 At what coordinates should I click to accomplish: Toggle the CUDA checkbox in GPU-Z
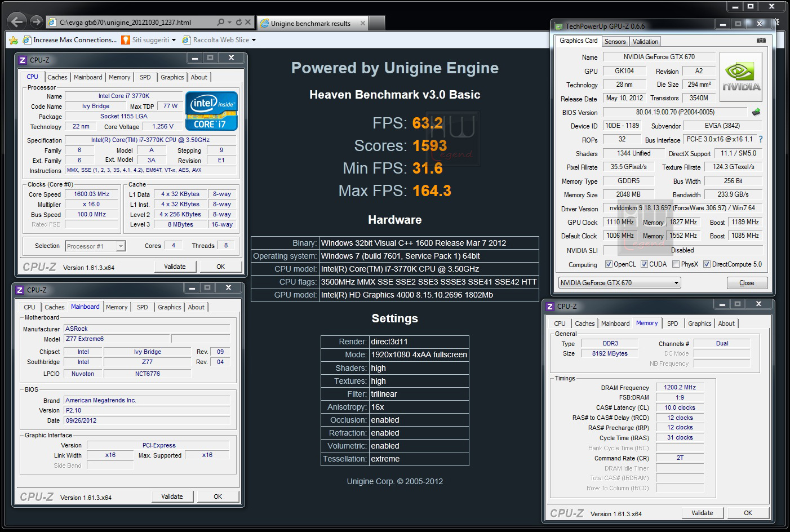click(644, 264)
